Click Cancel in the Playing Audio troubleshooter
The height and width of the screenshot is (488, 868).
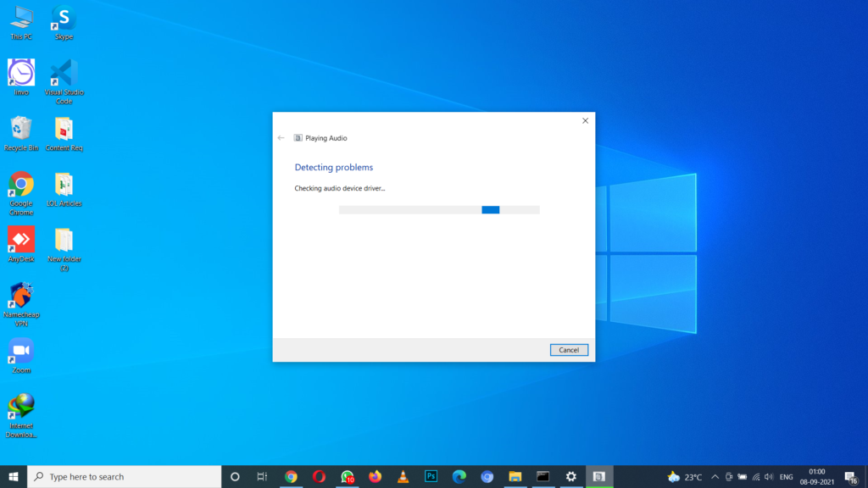[x=568, y=350]
